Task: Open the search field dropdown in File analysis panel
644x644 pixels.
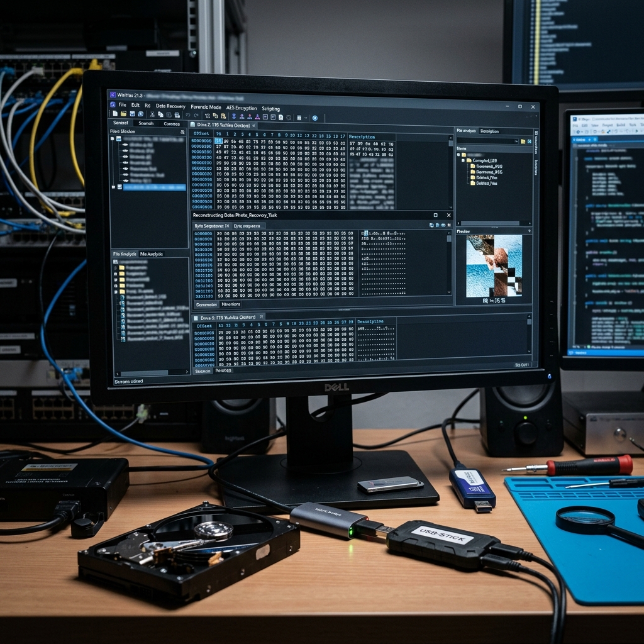Action: click(x=516, y=142)
